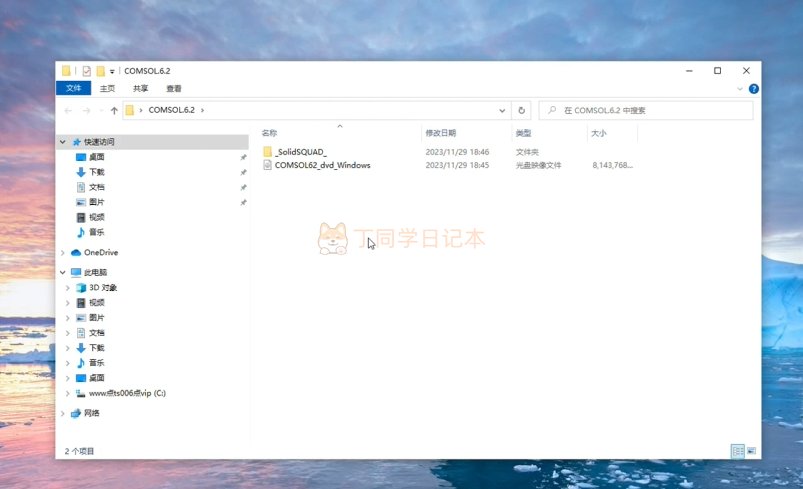Click the Refresh button beside address bar
This screenshot has height=489, width=803.
pos(521,110)
